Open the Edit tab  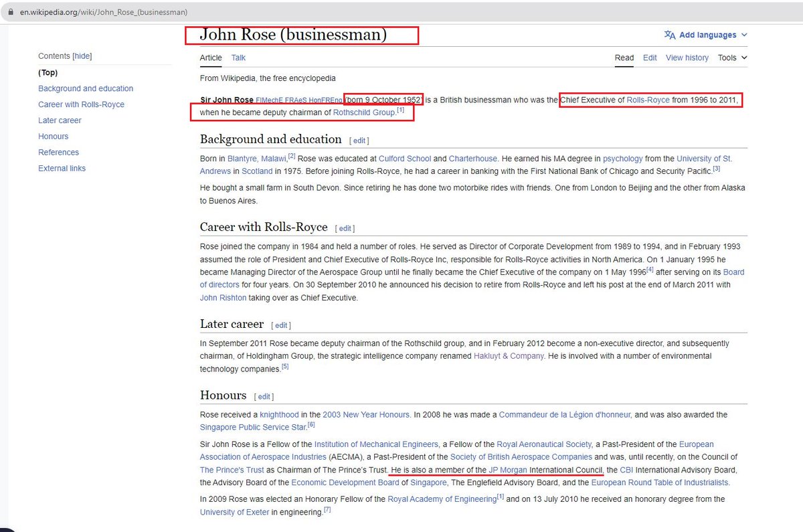650,58
